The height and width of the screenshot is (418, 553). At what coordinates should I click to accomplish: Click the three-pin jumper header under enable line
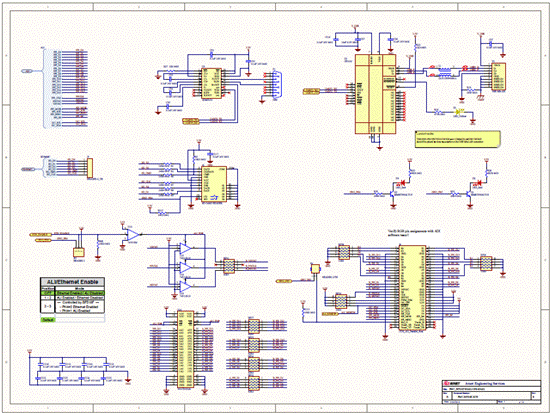tap(79, 252)
